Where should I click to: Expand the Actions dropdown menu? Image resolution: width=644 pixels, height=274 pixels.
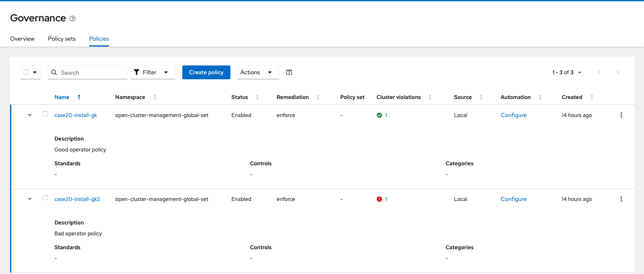258,72
